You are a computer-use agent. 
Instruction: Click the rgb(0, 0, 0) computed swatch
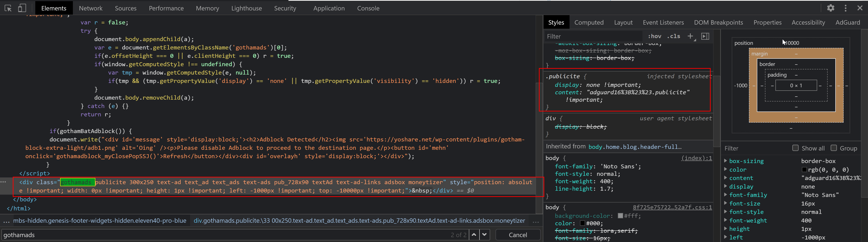(x=804, y=170)
